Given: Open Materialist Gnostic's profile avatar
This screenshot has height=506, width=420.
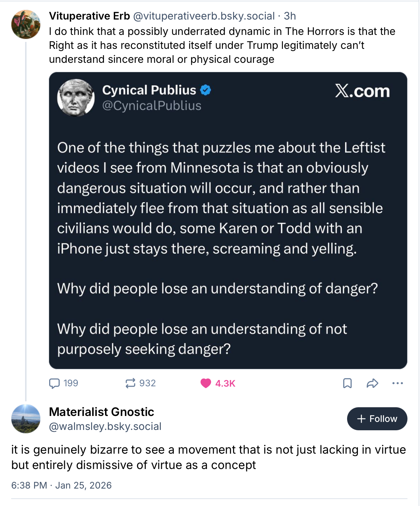Looking at the screenshot, I should 26,419.
